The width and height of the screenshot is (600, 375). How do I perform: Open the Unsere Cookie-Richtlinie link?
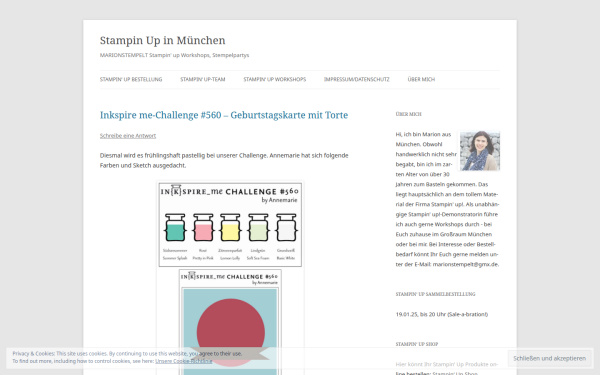pos(184,361)
